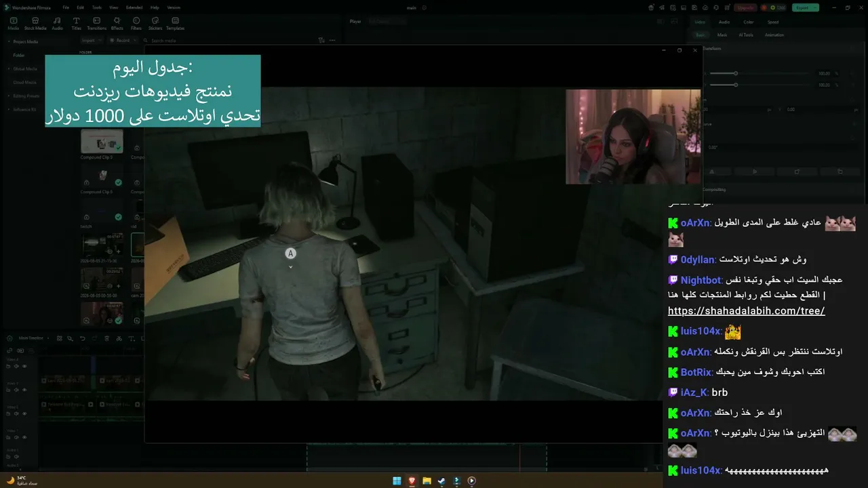868x488 pixels.
Task: Select the AI Tools sub-tab
Action: pos(746,35)
